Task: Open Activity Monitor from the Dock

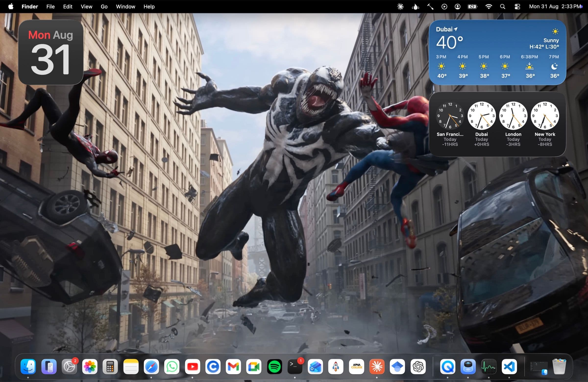Action: (489, 366)
